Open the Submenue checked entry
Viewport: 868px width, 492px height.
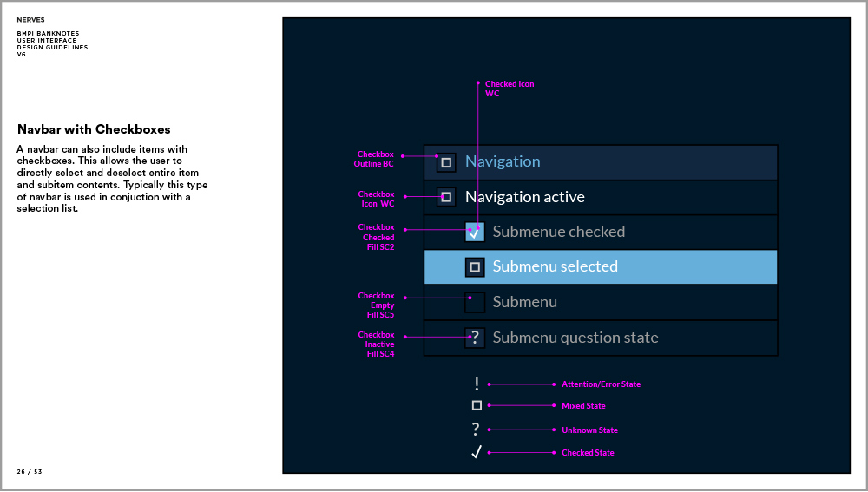click(558, 232)
